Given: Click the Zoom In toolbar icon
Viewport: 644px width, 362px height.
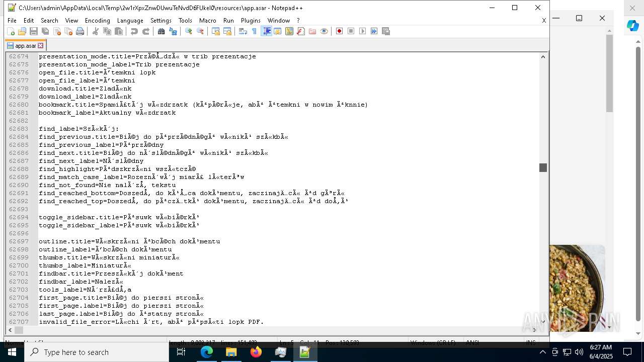Looking at the screenshot, I should [189, 31].
